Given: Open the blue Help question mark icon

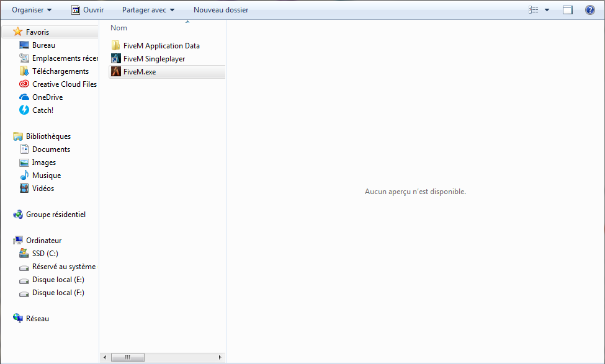Looking at the screenshot, I should (x=590, y=10).
